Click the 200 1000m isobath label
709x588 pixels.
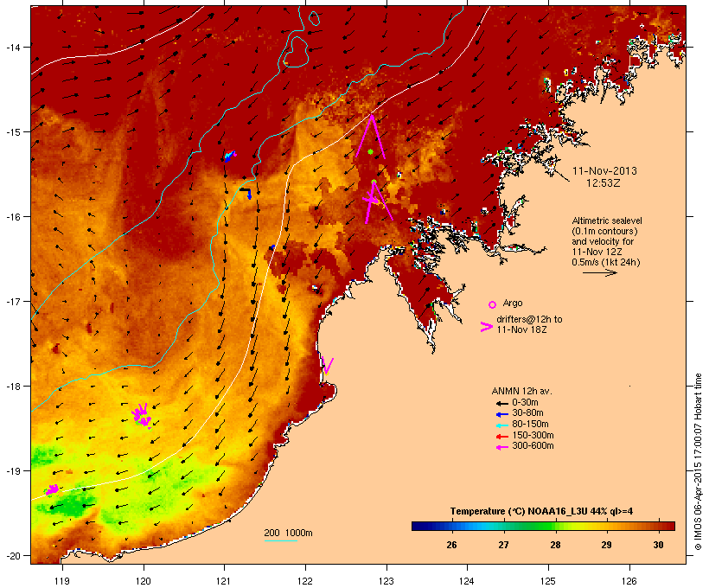[288, 533]
